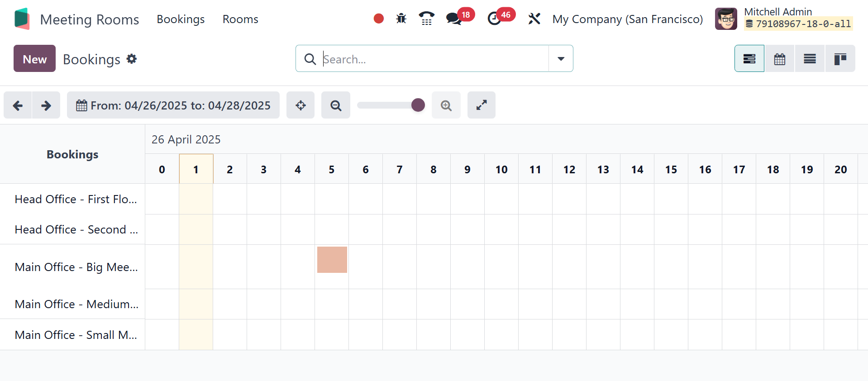This screenshot has height=381, width=868.
Task: Open the Rooms menu
Action: (240, 19)
